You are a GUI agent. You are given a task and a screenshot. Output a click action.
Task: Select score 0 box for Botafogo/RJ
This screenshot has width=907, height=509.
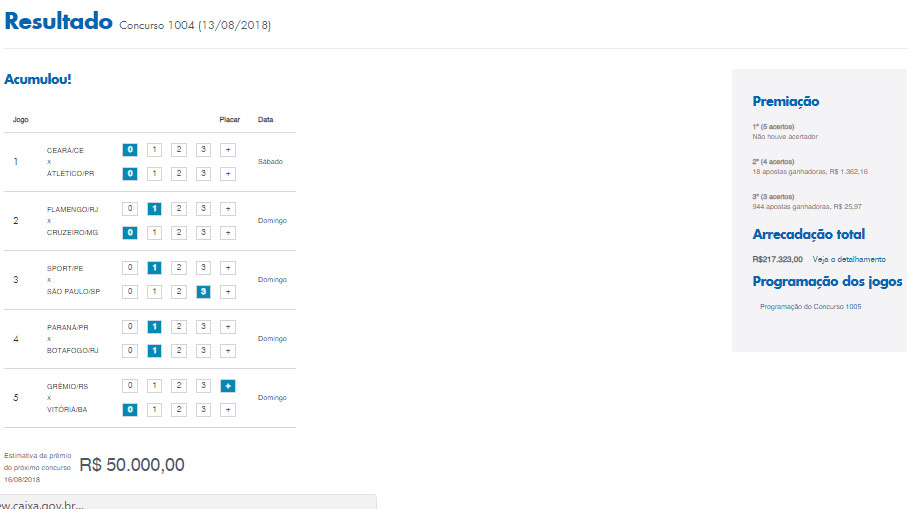(x=130, y=351)
